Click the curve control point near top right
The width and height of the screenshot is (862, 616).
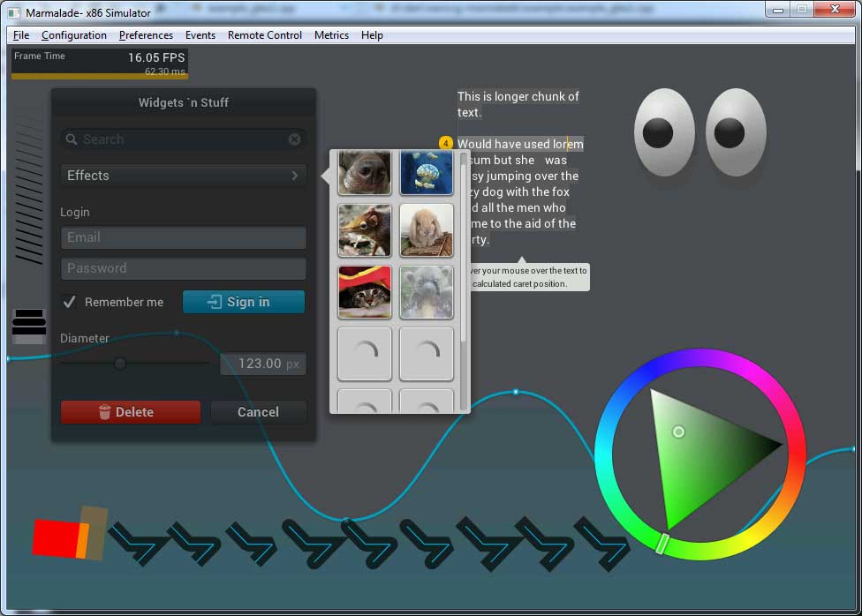coord(516,392)
